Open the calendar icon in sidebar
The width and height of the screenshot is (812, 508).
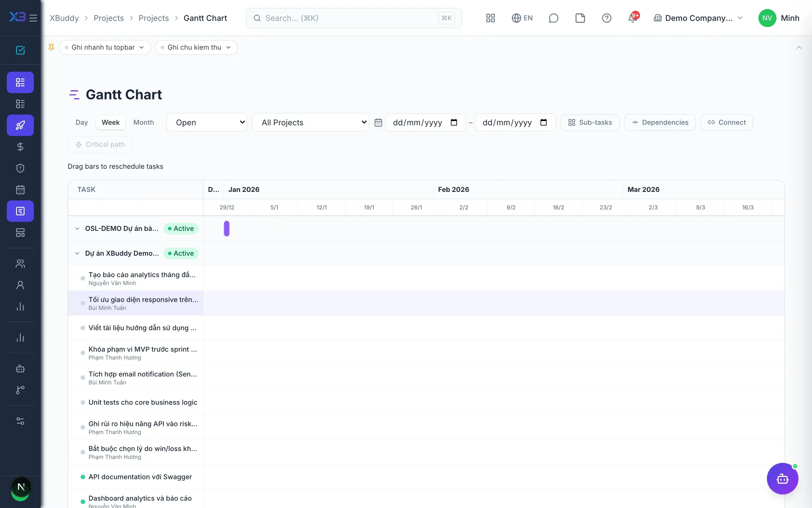(x=20, y=189)
